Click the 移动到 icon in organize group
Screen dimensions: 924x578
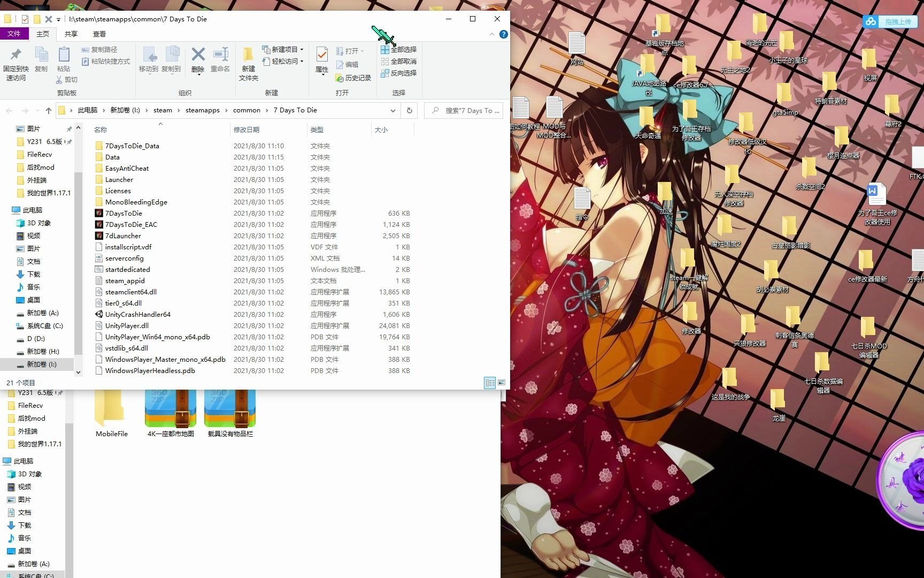point(149,55)
